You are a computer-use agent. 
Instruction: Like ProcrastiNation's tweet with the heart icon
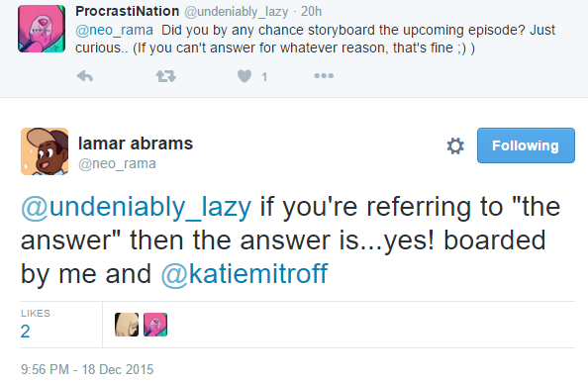(245, 76)
